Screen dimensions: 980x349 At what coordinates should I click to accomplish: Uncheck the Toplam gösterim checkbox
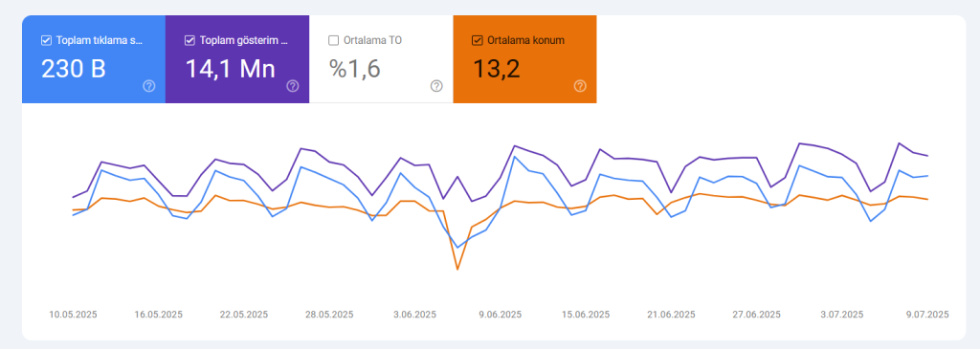(190, 40)
